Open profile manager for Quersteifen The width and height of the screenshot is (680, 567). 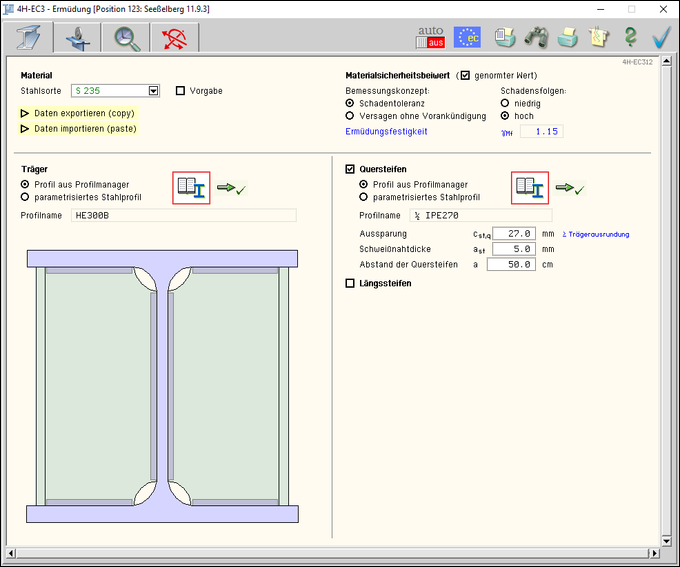(530, 188)
